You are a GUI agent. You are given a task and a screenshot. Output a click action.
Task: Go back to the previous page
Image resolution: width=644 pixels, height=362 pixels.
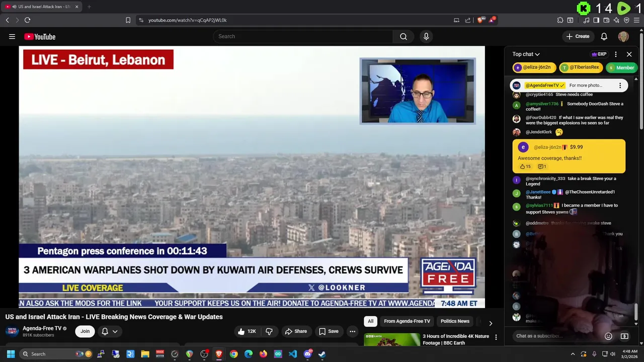coord(7,20)
